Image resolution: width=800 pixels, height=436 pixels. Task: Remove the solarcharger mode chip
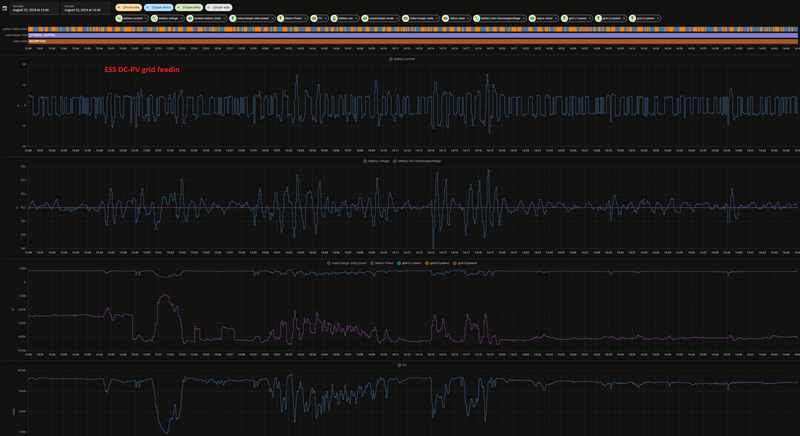click(x=397, y=18)
